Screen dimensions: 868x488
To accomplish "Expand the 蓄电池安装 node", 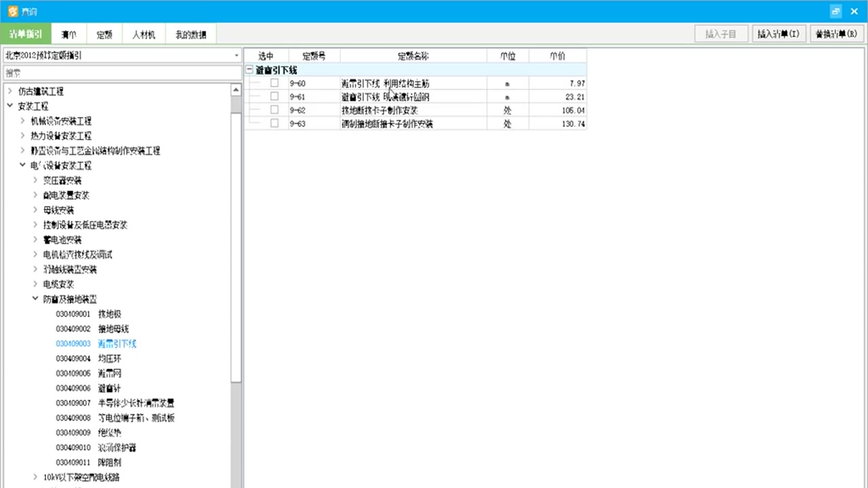I will pyautogui.click(x=35, y=240).
